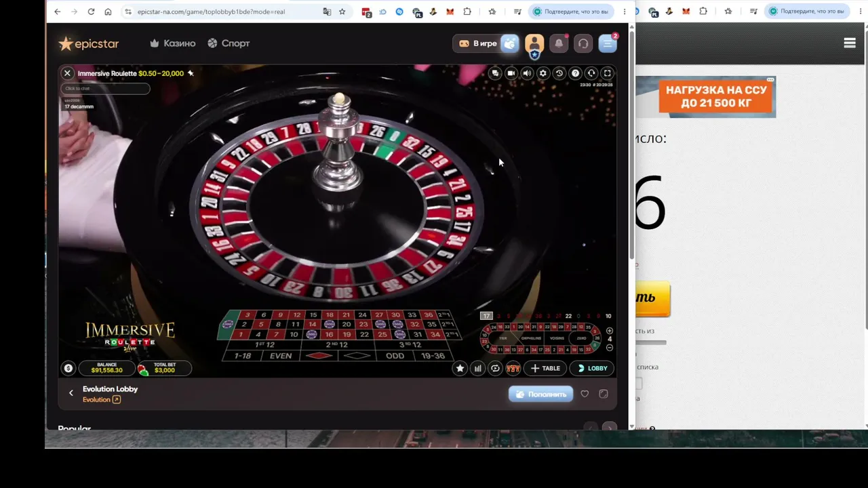868x488 pixels.
Task: Bookmark this page with the star
Action: click(x=342, y=12)
